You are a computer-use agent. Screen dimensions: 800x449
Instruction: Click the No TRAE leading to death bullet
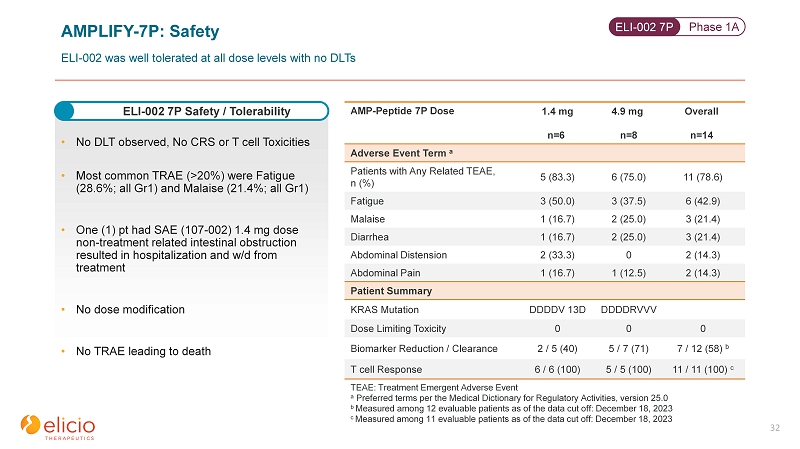pos(143,351)
